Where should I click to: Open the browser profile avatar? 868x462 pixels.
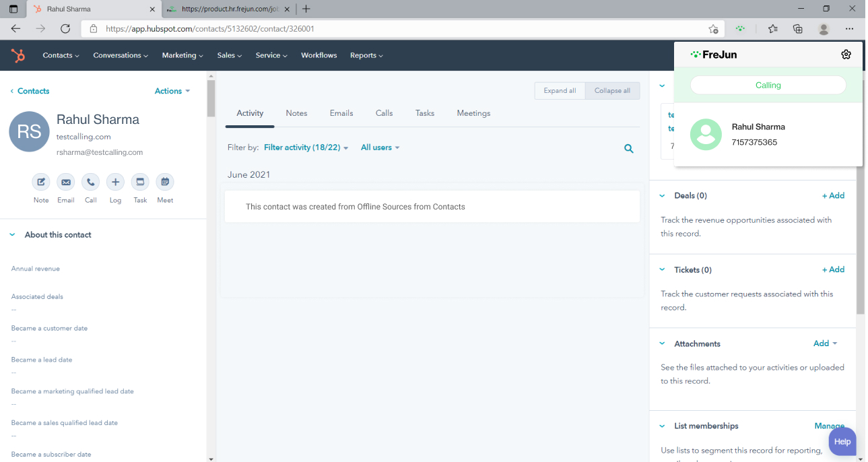(x=824, y=29)
